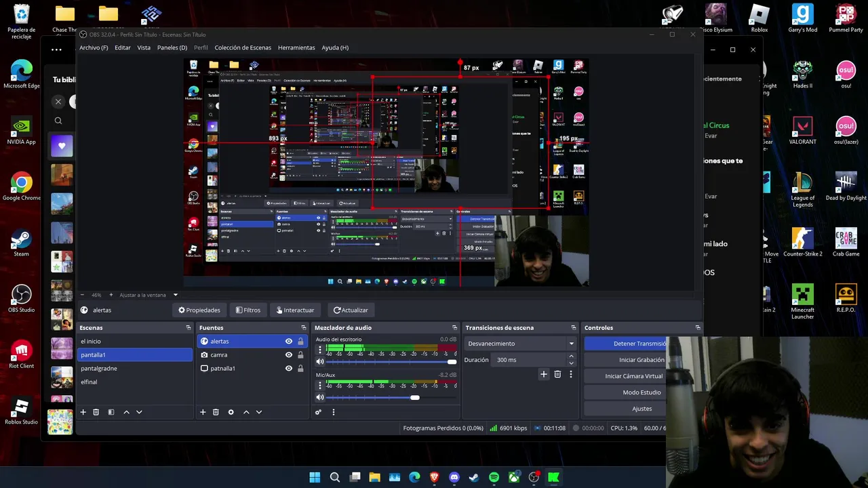Open Herramientas menu
Image resolution: width=868 pixels, height=488 pixels.
[x=296, y=47]
